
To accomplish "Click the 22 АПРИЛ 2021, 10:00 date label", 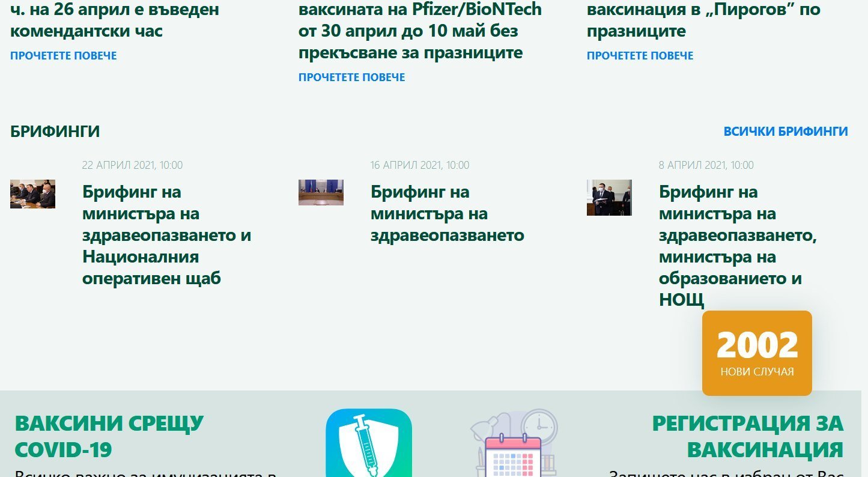I will coord(132,165).
